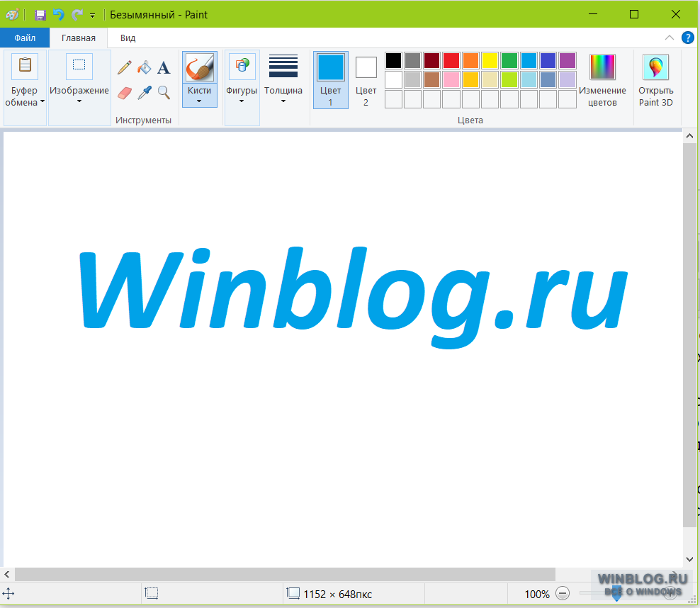Image resolution: width=700 pixels, height=608 pixels.
Task: Pick the blue-gray color swatch
Action: point(548,80)
